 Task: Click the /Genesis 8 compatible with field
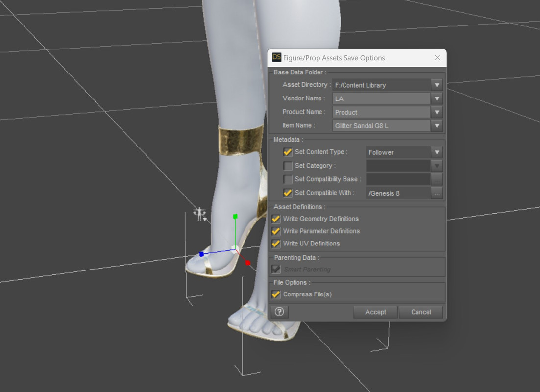398,193
